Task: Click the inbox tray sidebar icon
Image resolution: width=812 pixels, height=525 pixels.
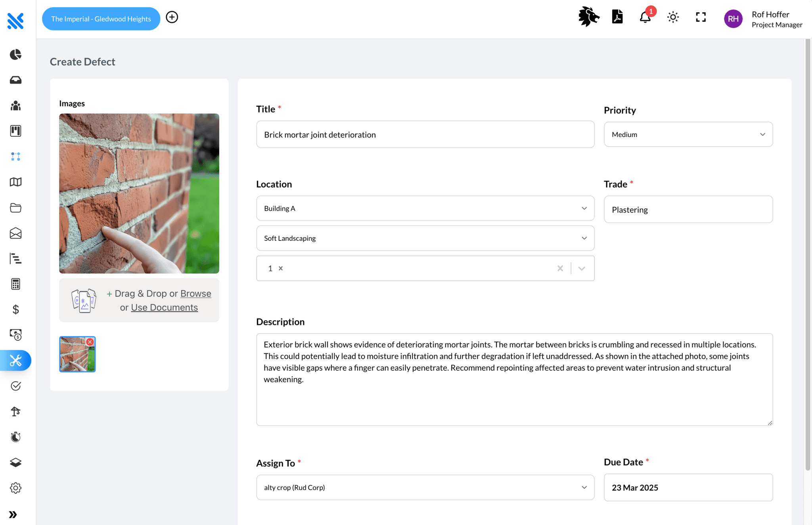Action: point(15,80)
